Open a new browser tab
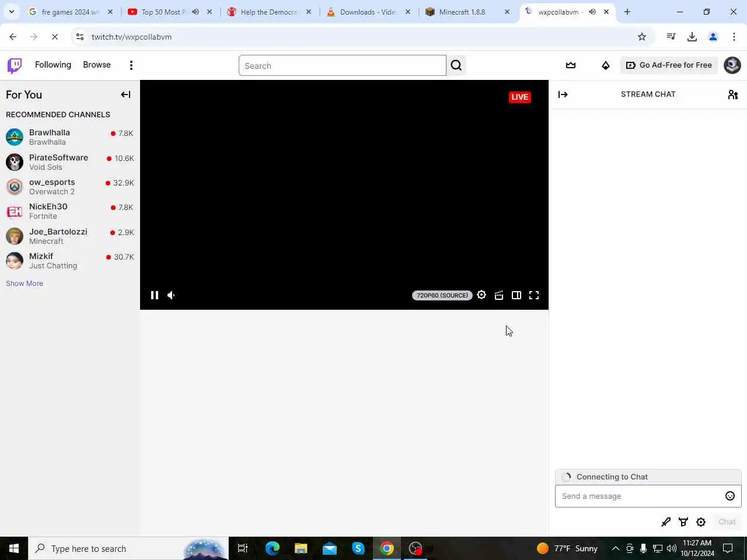 [627, 12]
